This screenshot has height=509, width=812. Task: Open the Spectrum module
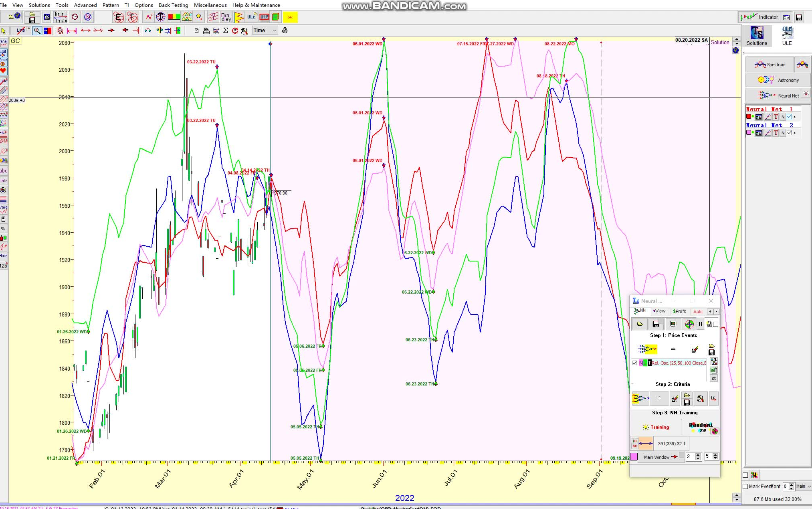pos(770,65)
